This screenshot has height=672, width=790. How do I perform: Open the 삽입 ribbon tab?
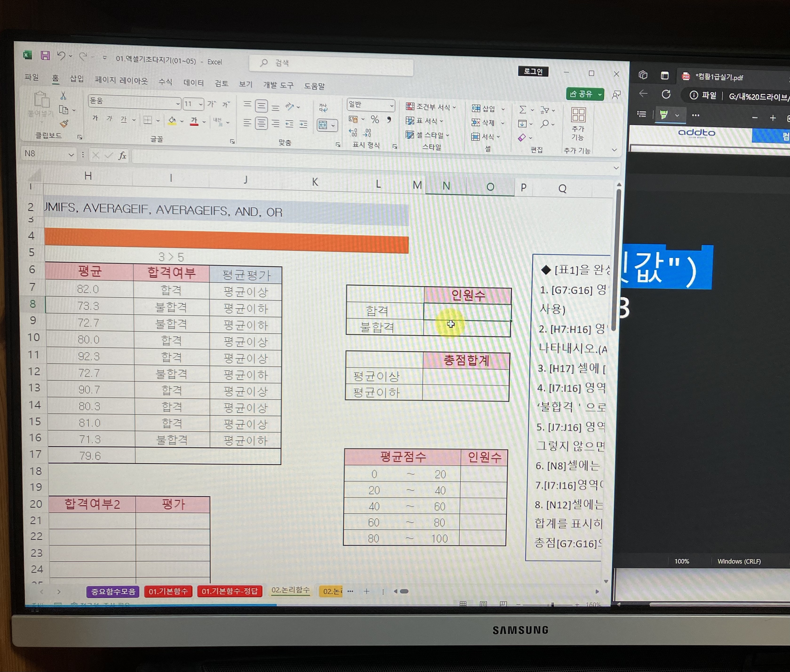click(x=77, y=79)
